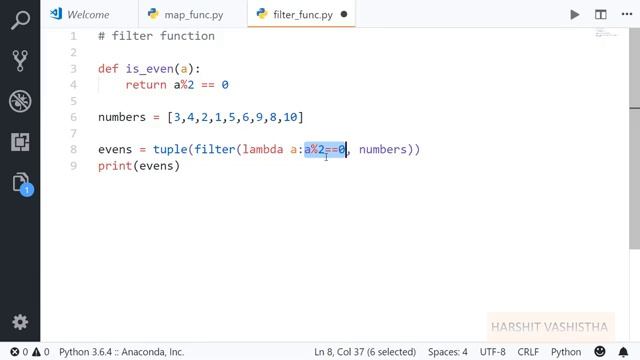Open the Manage gear menu
This screenshot has height=360, width=640.
click(20, 322)
